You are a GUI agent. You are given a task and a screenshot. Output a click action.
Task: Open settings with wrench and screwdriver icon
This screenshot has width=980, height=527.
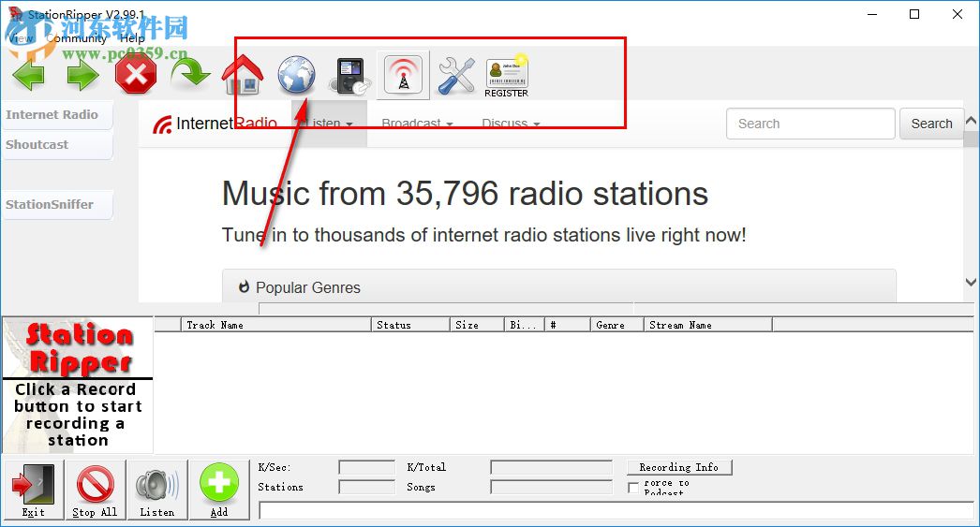pos(456,75)
